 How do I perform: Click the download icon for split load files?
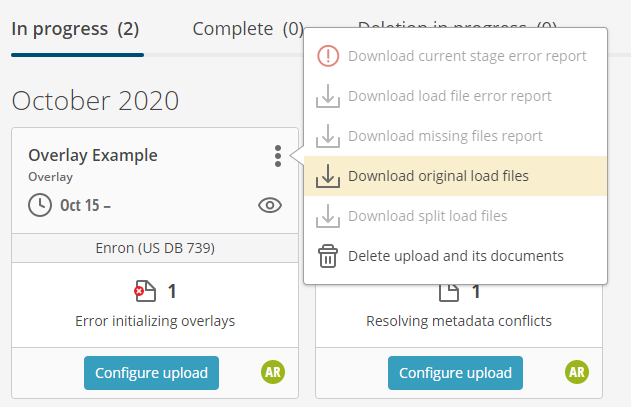click(328, 216)
